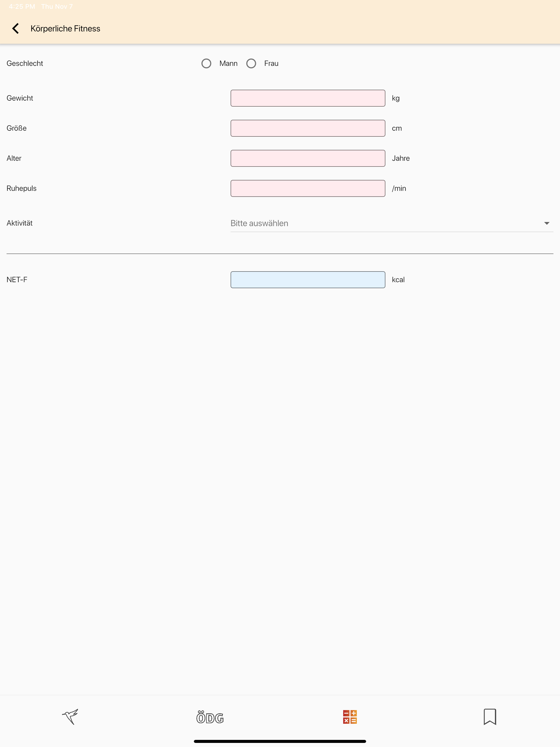The height and width of the screenshot is (747, 560).
Task: Focus the Ruhepuls /min input field
Action: coord(308,188)
